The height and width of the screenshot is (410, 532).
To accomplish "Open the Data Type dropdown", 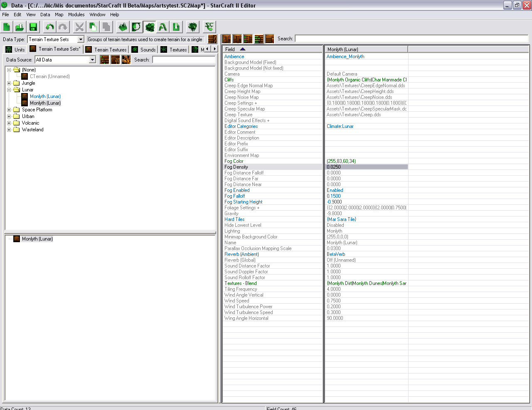I will point(56,39).
